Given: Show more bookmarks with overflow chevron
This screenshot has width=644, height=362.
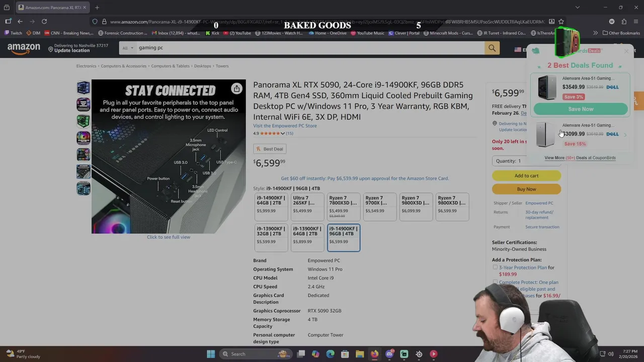Looking at the screenshot, I should [x=595, y=33].
